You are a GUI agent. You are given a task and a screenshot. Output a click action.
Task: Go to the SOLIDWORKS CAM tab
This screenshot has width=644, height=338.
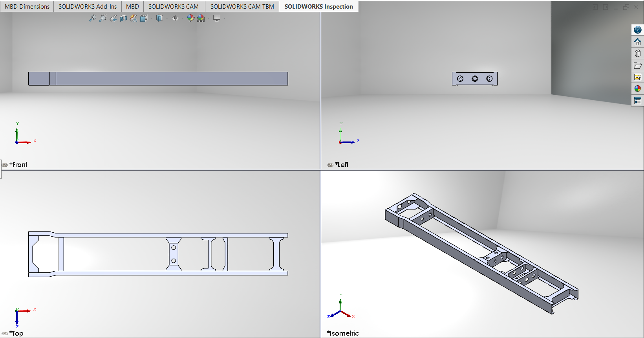pos(174,6)
